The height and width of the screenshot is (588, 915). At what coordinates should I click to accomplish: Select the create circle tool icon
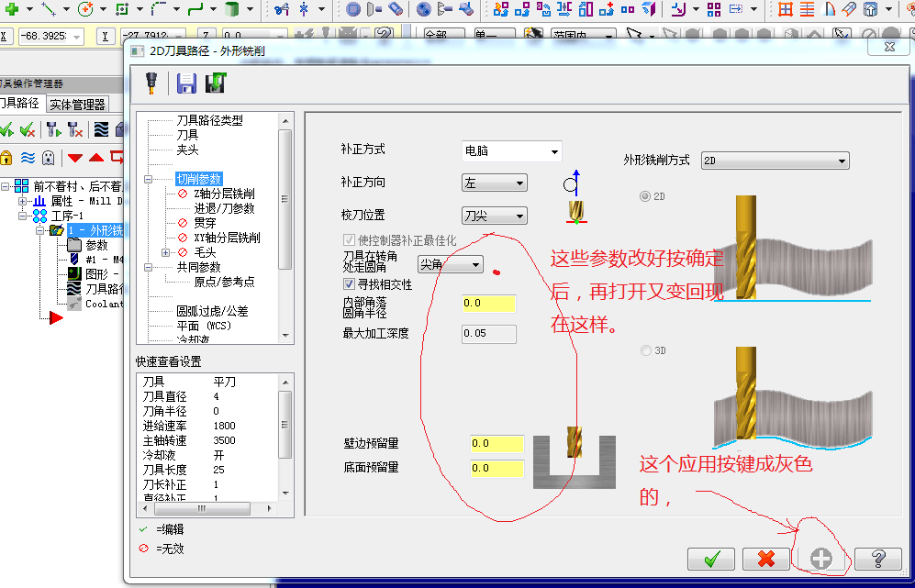click(x=85, y=9)
